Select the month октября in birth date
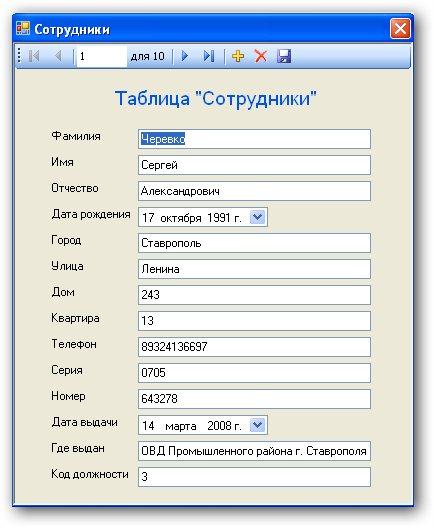The height and width of the screenshot is (527, 434). [181, 218]
